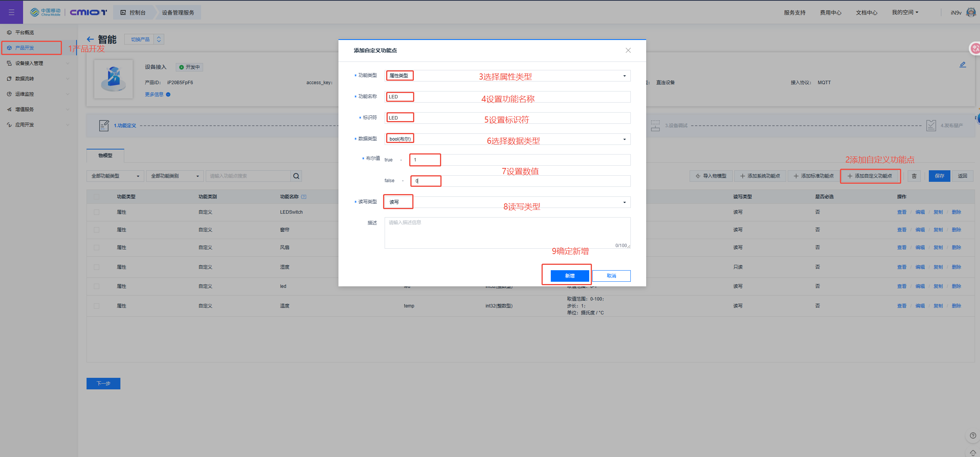The width and height of the screenshot is (980, 457).
Task: Click the search magnifier icon
Action: point(296,176)
